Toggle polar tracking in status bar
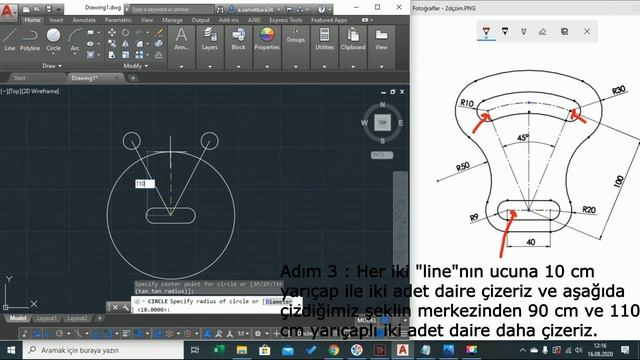 (59, 334)
